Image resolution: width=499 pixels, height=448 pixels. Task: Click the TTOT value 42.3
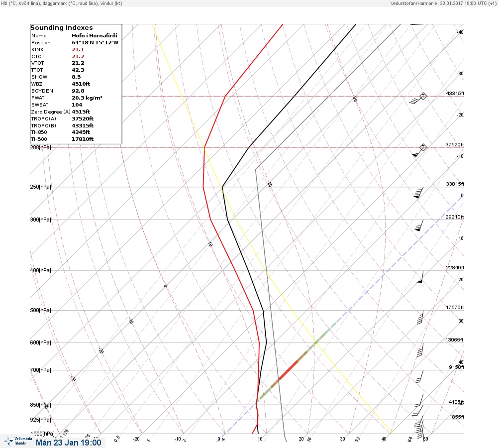(x=78, y=70)
